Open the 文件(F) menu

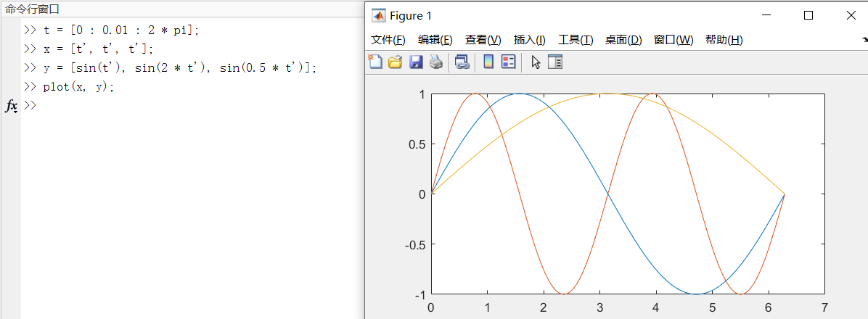[x=388, y=40]
